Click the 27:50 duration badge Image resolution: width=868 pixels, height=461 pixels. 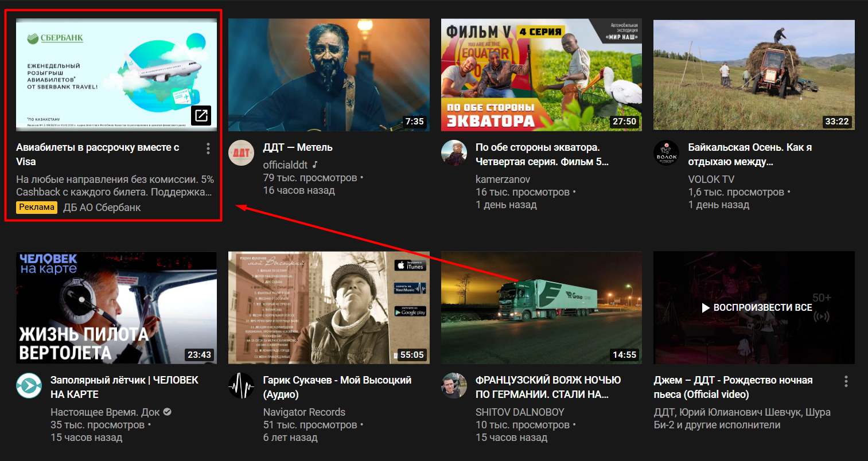click(624, 122)
